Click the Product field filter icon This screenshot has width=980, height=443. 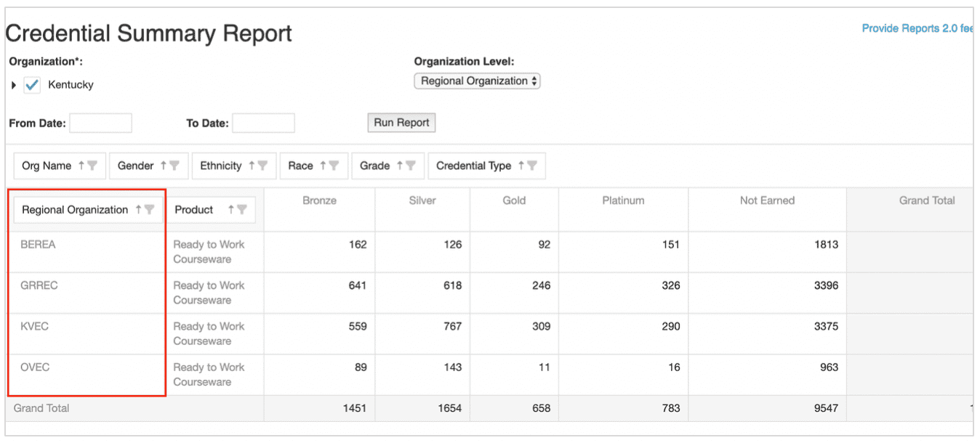[x=242, y=210]
